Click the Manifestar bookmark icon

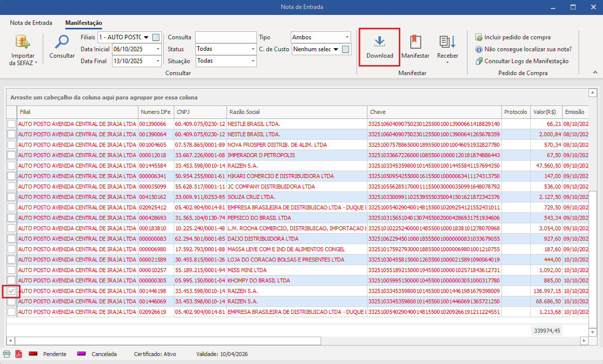point(415,42)
